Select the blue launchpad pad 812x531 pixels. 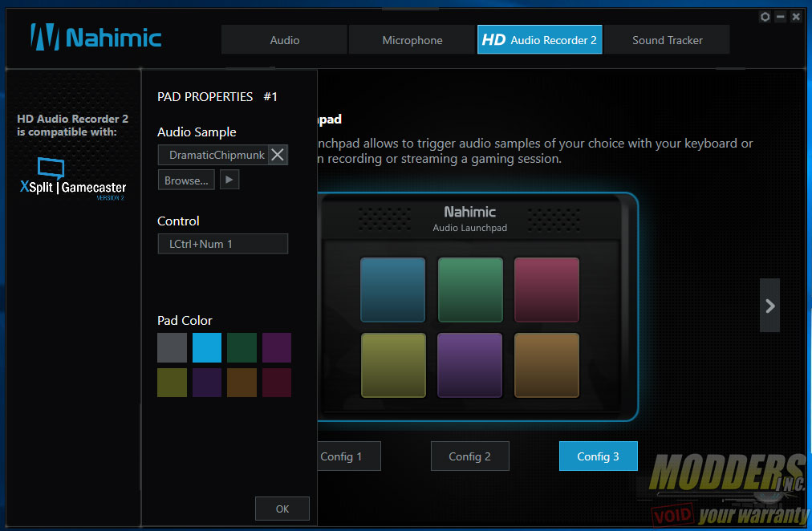(392, 290)
